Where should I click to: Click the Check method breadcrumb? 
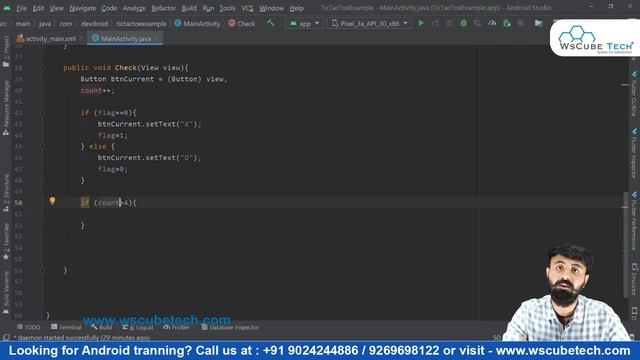click(x=242, y=24)
